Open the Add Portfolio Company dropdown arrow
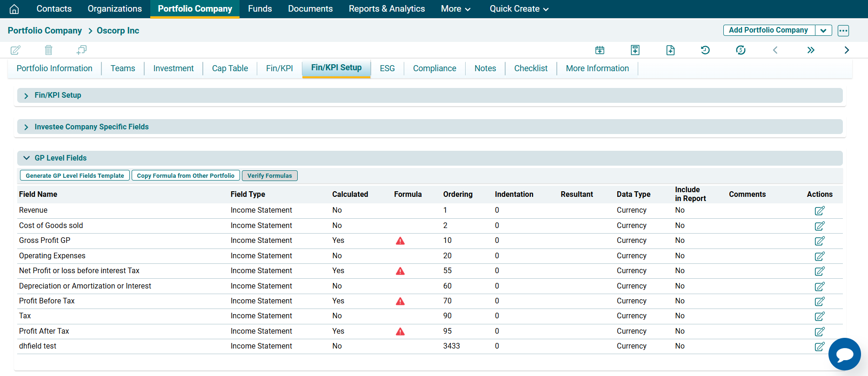This screenshot has height=376, width=868. coord(823,31)
